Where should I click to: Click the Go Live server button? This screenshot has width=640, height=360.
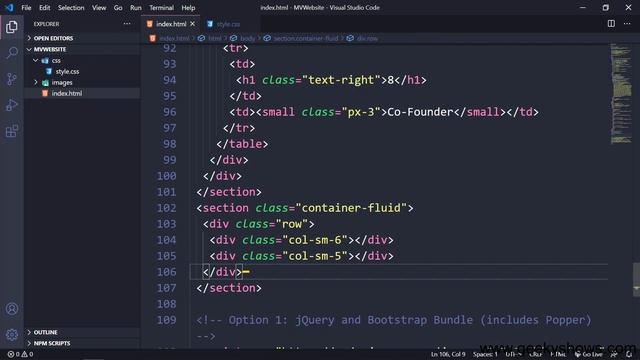[588, 354]
